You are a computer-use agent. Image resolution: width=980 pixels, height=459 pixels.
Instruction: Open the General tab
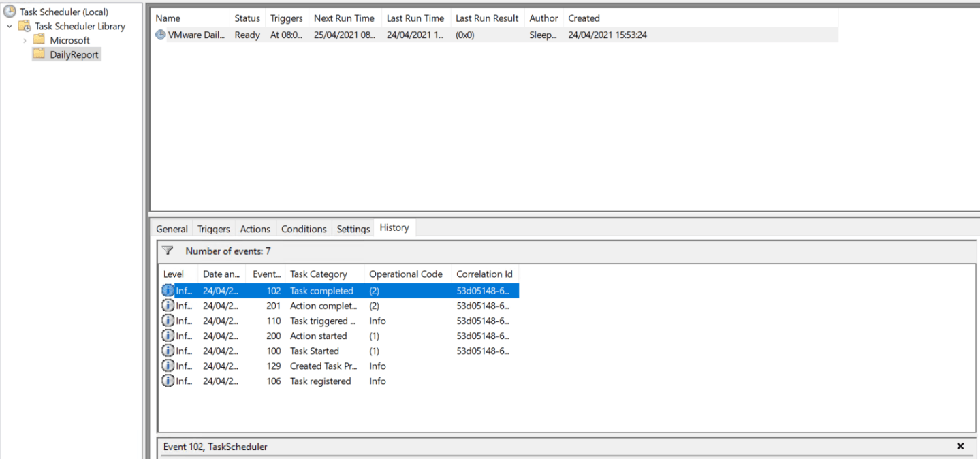pyautogui.click(x=172, y=229)
